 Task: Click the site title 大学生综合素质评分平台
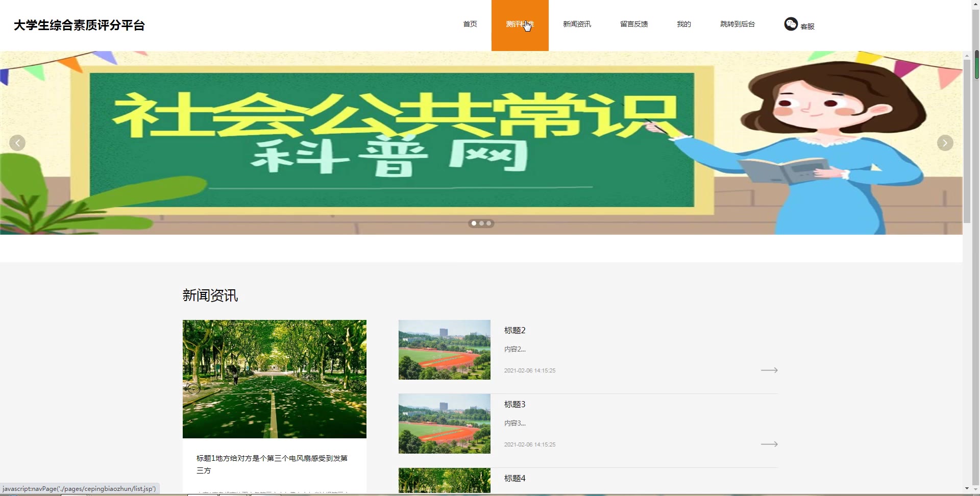79,25
